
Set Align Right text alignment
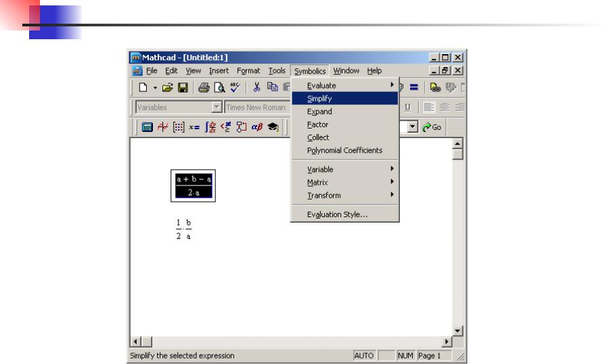460,108
